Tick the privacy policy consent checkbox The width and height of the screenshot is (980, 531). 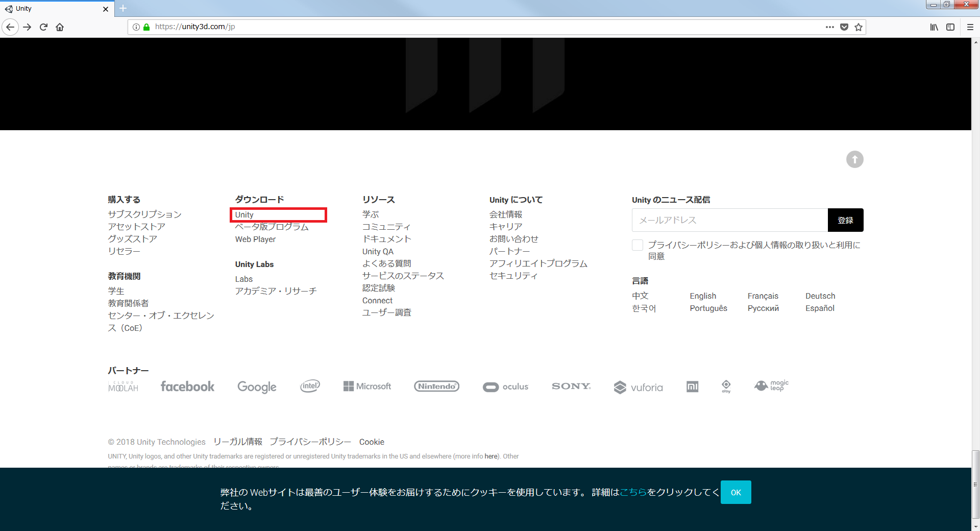point(638,245)
